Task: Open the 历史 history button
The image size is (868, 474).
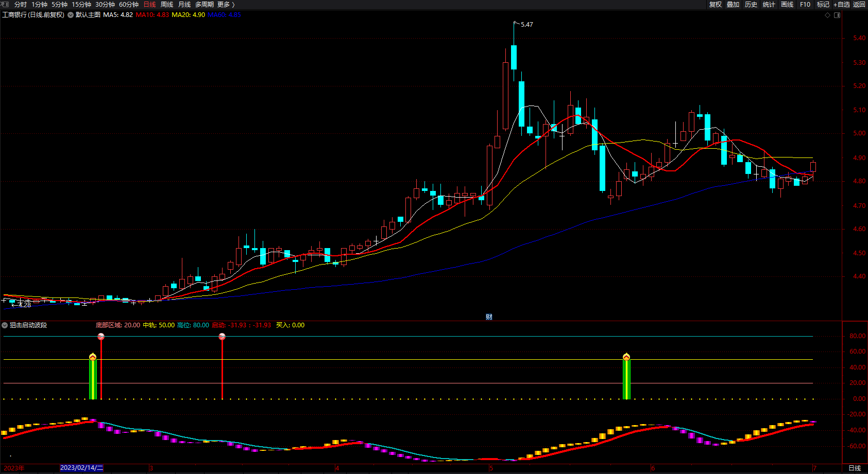Action: click(x=751, y=5)
